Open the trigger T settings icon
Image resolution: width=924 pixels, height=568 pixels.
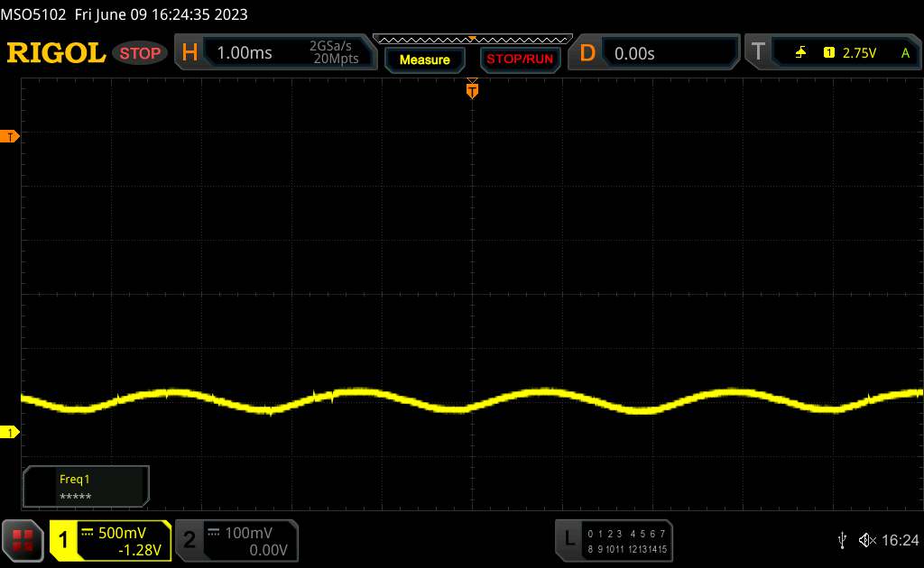tap(758, 51)
